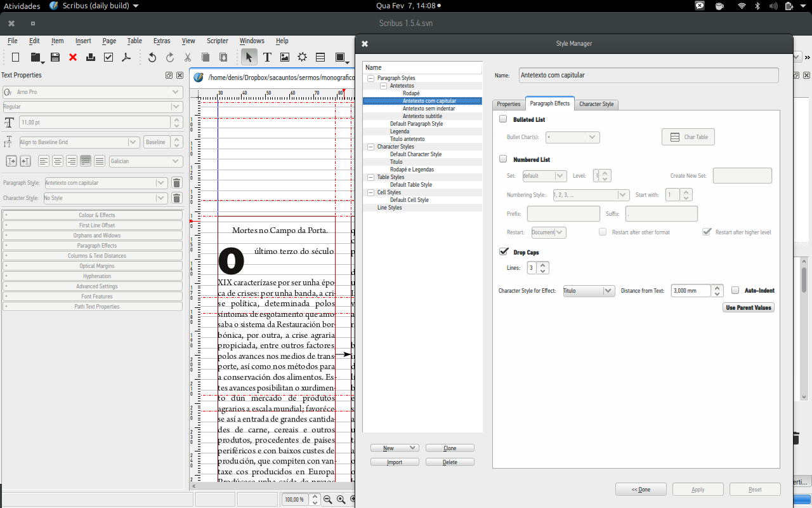
Task: Click the Use Parent Values button
Action: point(748,307)
